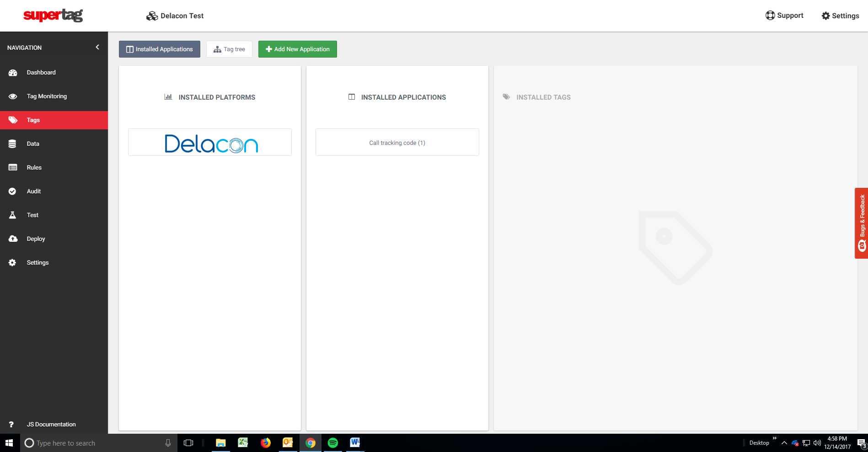Go to Dashboard in the sidebar

(x=54, y=73)
